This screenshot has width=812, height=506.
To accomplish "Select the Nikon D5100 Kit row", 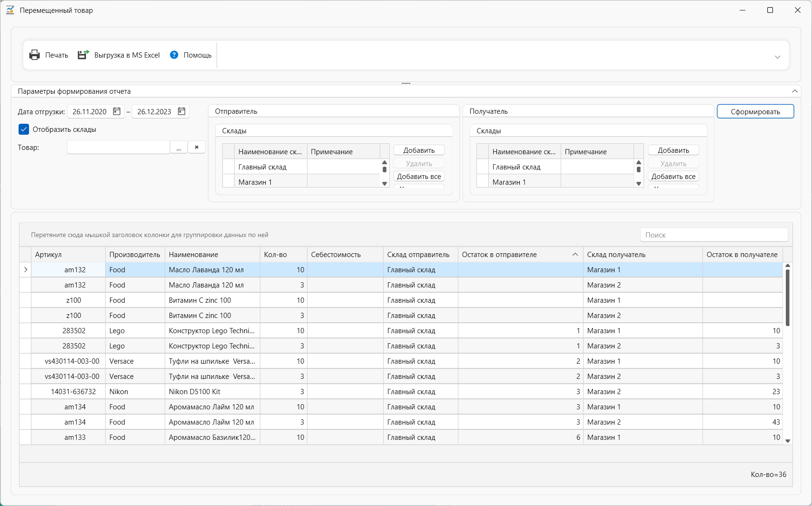I will 401,392.
